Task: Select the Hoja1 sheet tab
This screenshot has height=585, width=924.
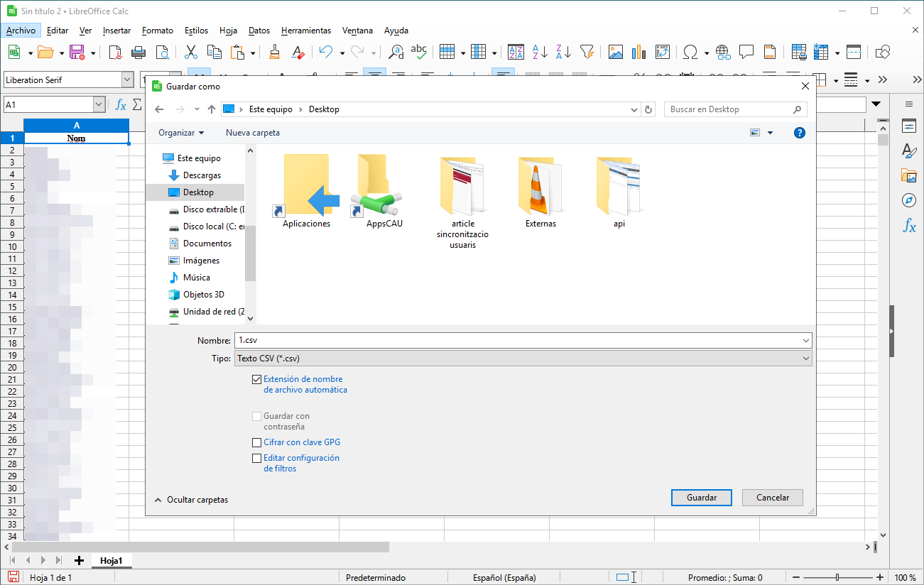Action: click(111, 560)
